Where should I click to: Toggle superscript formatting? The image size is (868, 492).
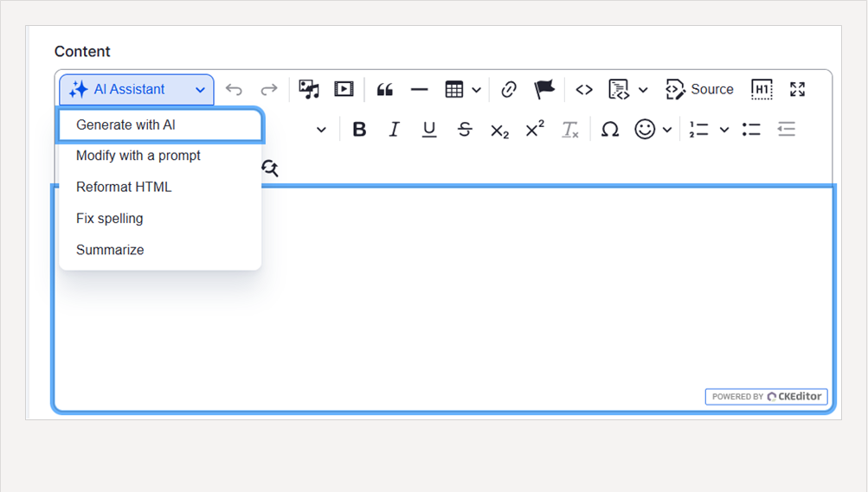coord(535,128)
